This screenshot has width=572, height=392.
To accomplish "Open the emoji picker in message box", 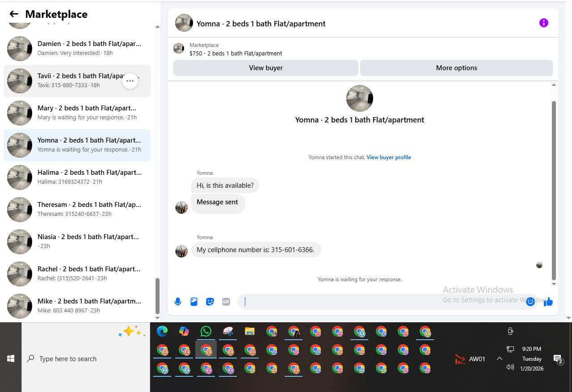I will point(530,302).
